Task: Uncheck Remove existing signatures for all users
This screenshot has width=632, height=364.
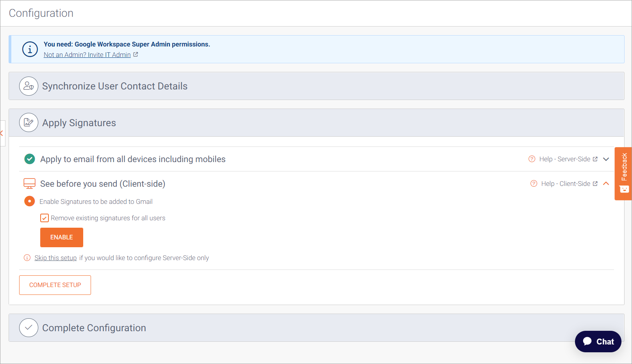Action: coord(45,218)
